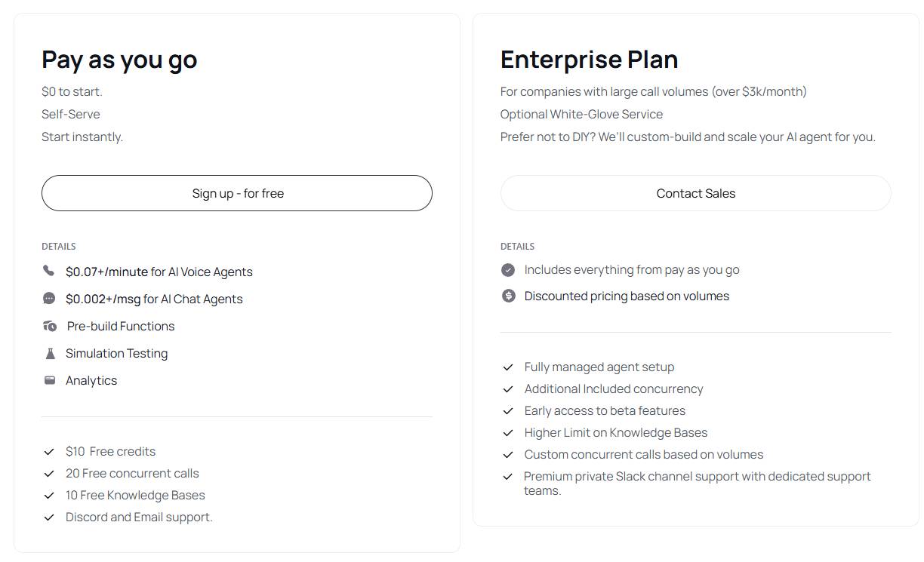Click the checkmark next to '$10 Free credits'

(x=49, y=451)
